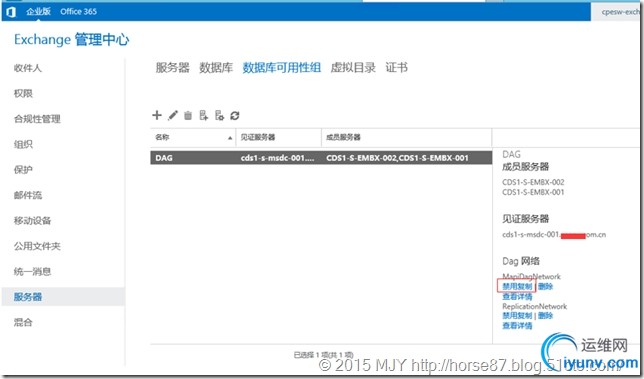Click 禁用复制 under ReplicationNetwork
Screen dimensions: 644x379
(517, 315)
